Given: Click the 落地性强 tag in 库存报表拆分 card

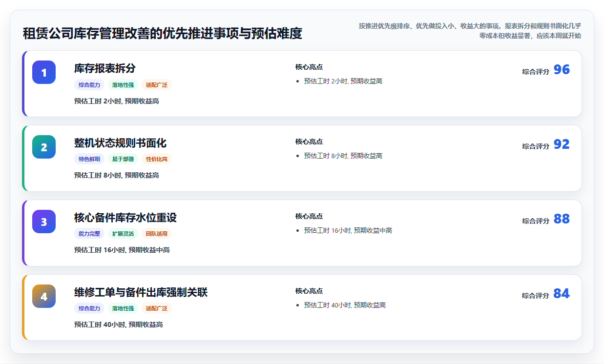Looking at the screenshot, I should pyautogui.click(x=123, y=85).
